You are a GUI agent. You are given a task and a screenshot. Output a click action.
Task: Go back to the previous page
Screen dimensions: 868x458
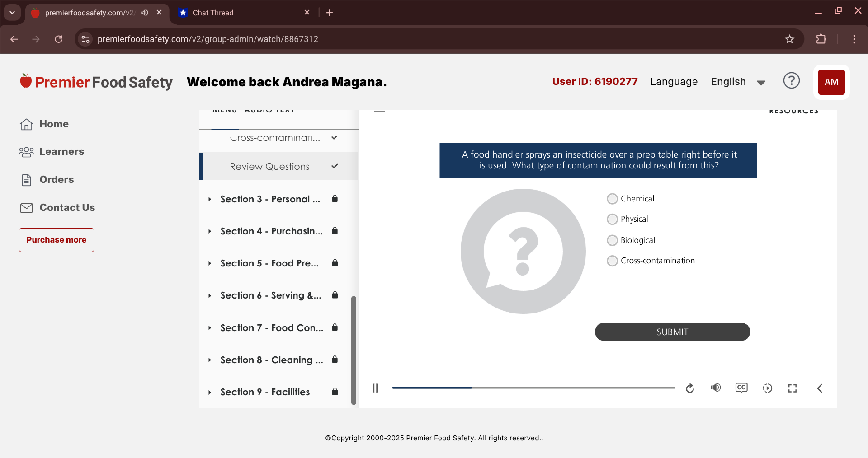pyautogui.click(x=14, y=39)
